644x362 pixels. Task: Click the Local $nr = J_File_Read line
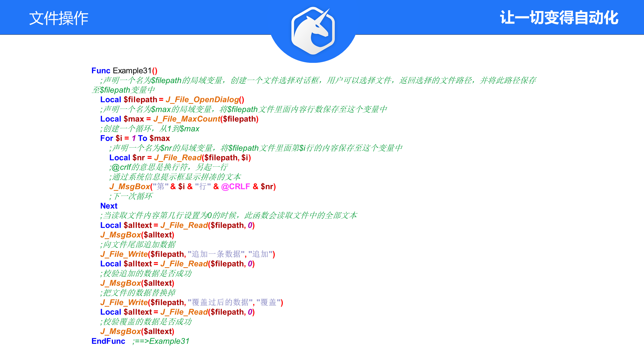pyautogui.click(x=180, y=158)
